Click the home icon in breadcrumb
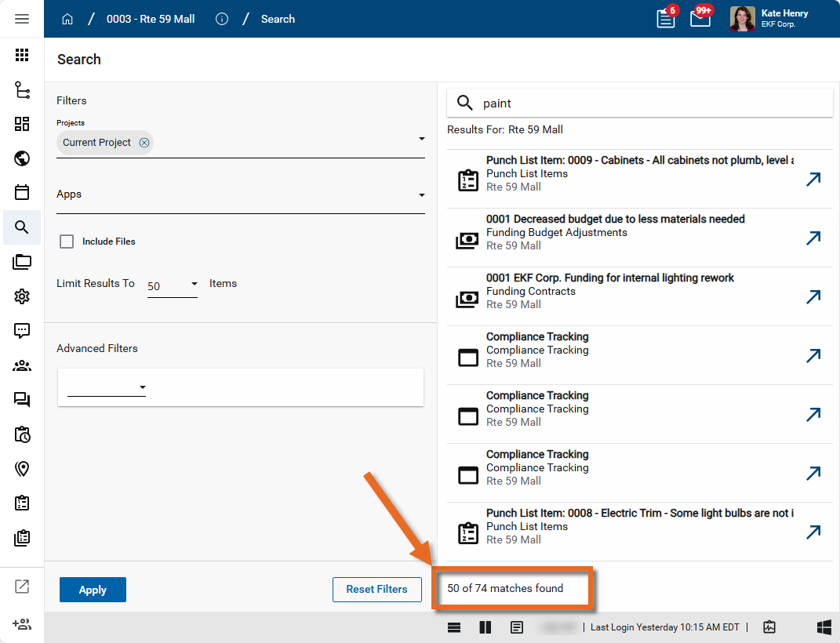 (x=67, y=19)
